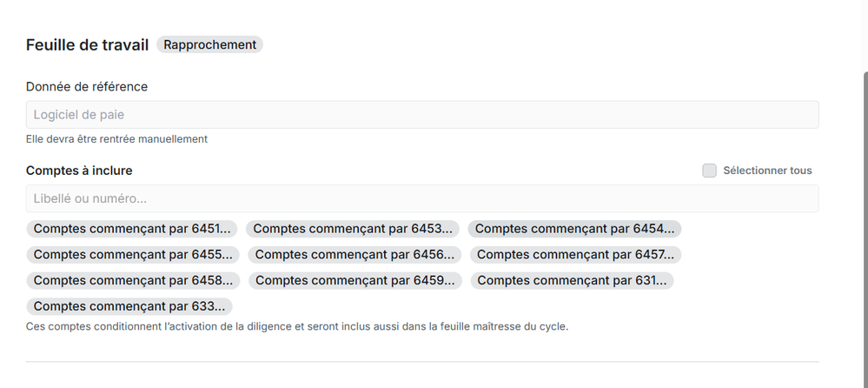Screen dimensions: 868x388
Task: Click the Ces comptes conditionnent helper text
Action: [x=297, y=327]
